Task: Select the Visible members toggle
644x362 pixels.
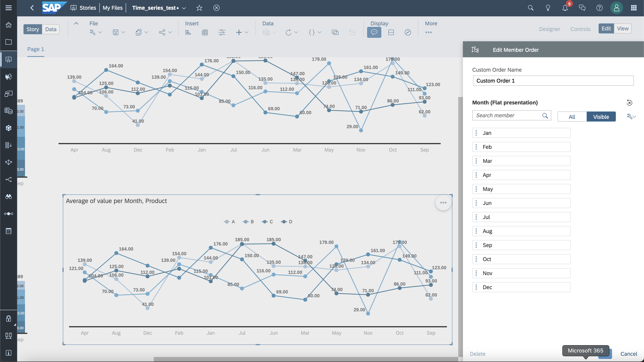Action: click(x=601, y=117)
